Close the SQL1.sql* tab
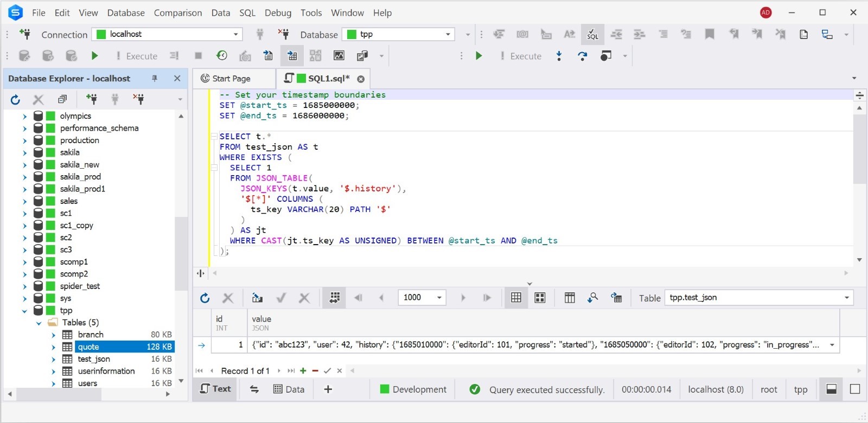Screen dimensions: 868x423 (361, 79)
